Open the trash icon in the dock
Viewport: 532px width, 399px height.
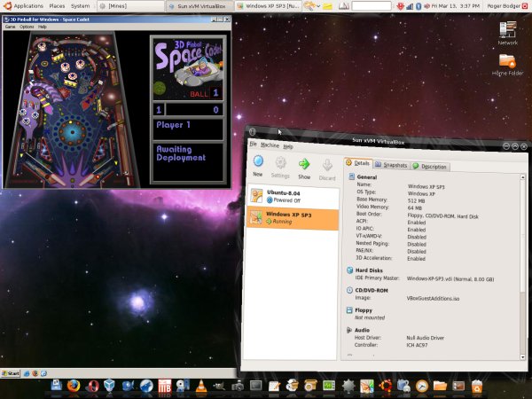point(477,386)
